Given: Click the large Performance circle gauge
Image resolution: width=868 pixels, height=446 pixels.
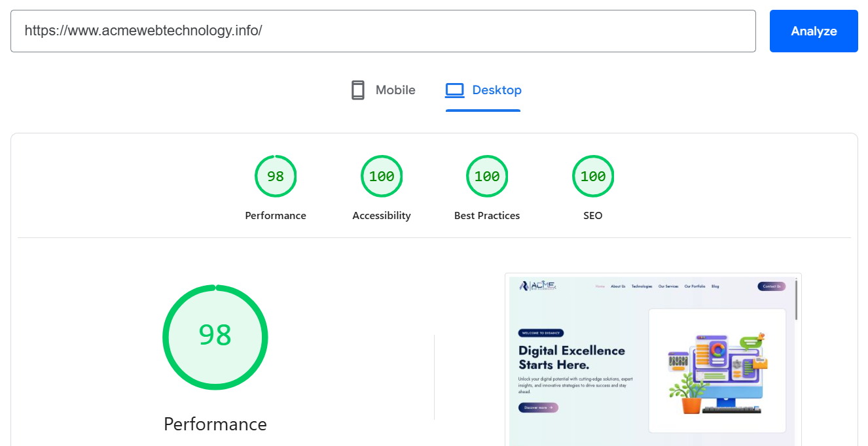Looking at the screenshot, I should coord(215,337).
